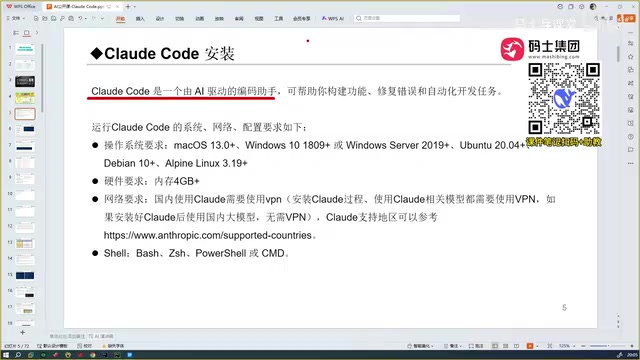Toggle the 备注 notes pane
Image resolution: width=640 pixels, height=360 pixels.
(x=453, y=346)
